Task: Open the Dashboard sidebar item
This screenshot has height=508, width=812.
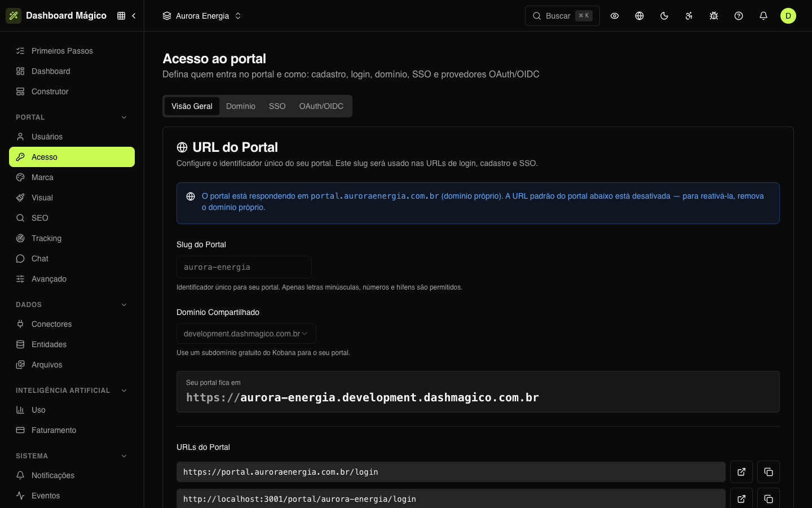Action: click(x=72, y=71)
